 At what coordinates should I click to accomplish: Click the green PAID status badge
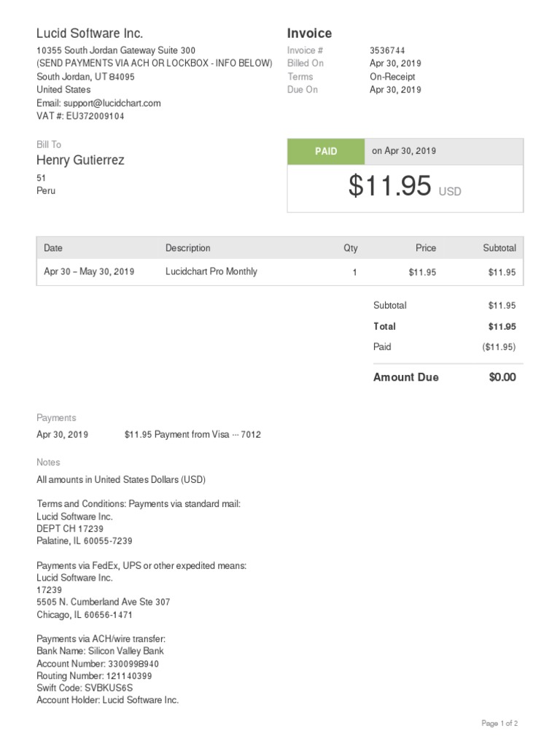pyautogui.click(x=326, y=151)
